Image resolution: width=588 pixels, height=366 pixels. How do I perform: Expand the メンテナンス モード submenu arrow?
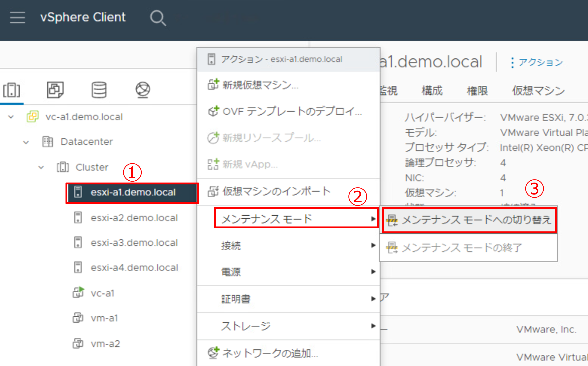coord(373,219)
